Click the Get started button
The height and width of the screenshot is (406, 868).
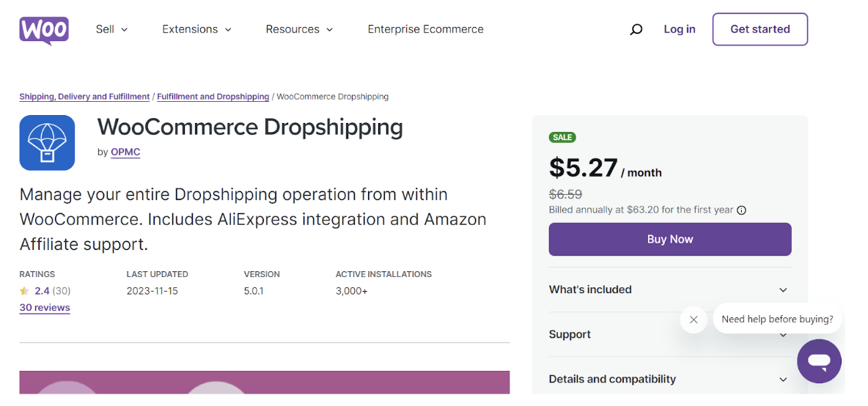(760, 29)
